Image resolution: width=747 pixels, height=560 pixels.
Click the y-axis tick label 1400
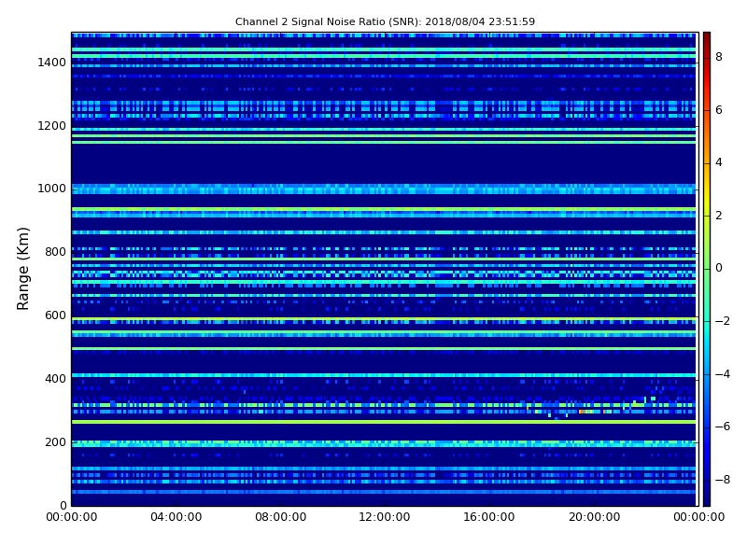[52, 63]
